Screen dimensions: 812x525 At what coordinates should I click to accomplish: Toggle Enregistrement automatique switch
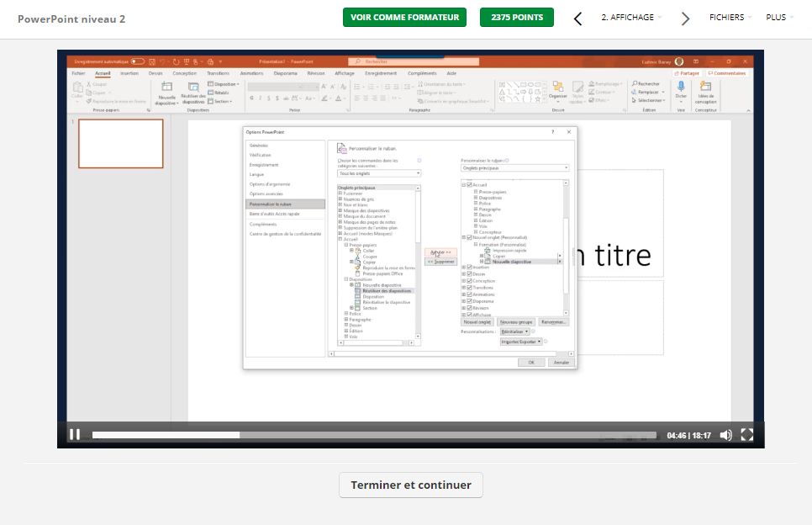click(x=137, y=61)
